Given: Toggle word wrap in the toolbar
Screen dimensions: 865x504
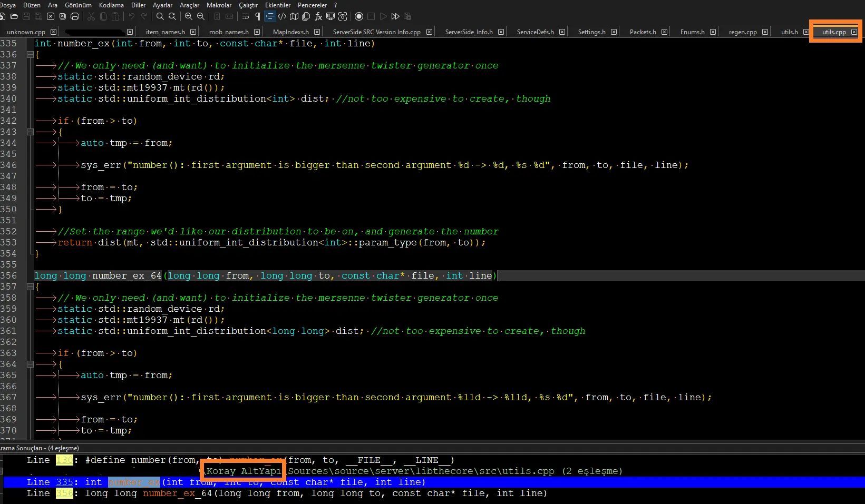Looking at the screenshot, I should 246,17.
